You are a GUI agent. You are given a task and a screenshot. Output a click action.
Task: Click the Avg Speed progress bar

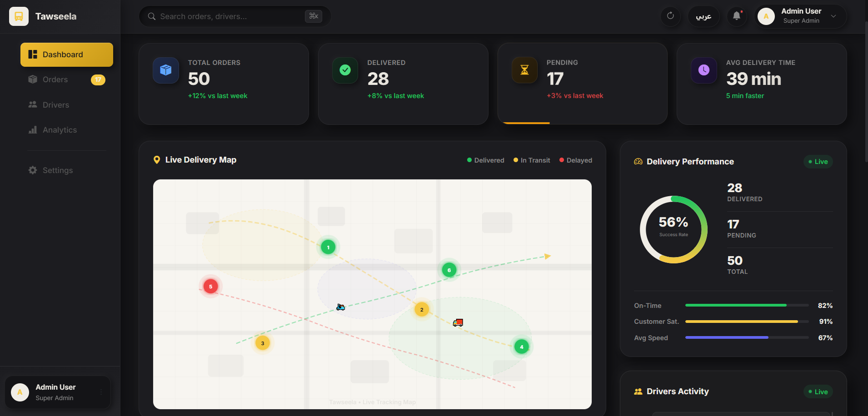(747, 337)
